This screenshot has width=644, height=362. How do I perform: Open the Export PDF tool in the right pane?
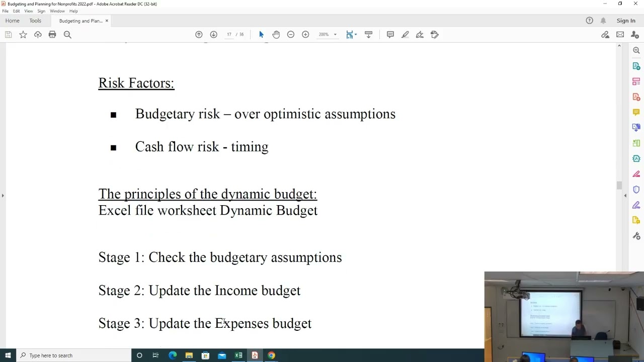[x=636, y=66]
